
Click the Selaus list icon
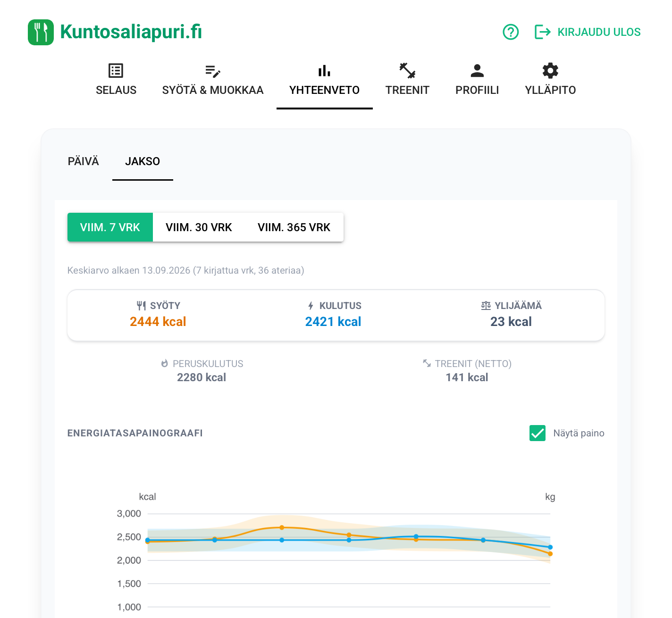pyautogui.click(x=116, y=71)
